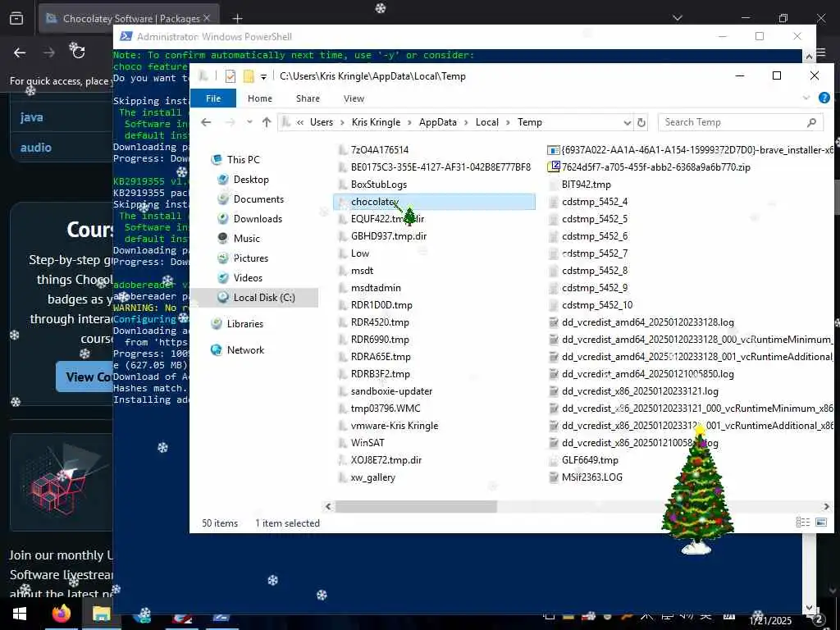This screenshot has height=630, width=840.
Task: Click the audio tag link in browser
Action: pyautogui.click(x=36, y=148)
